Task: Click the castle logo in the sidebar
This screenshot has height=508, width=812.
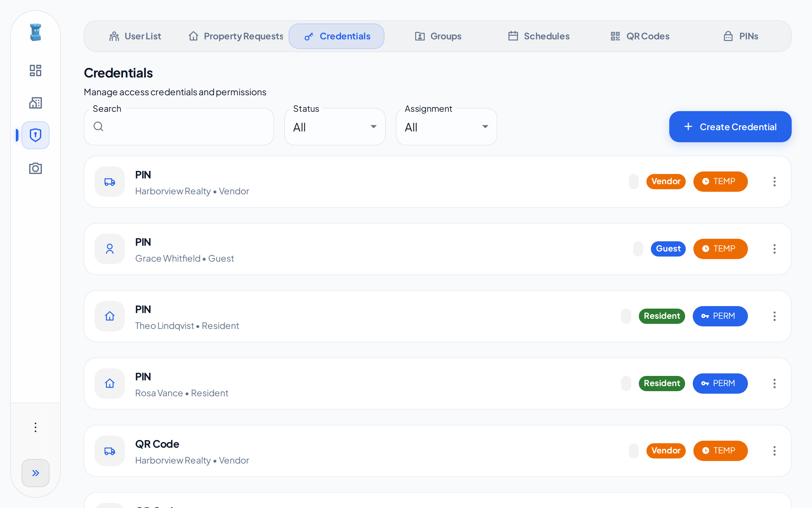Action: click(x=36, y=32)
